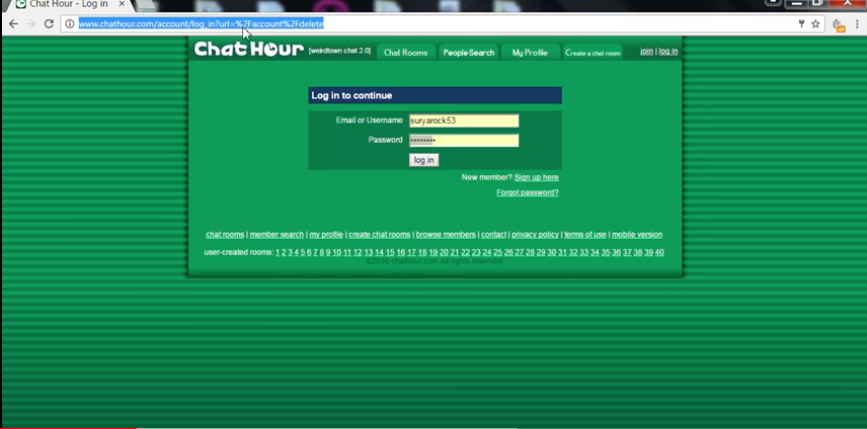Open user-created rooms page 40
The width and height of the screenshot is (867, 429).
pos(660,253)
